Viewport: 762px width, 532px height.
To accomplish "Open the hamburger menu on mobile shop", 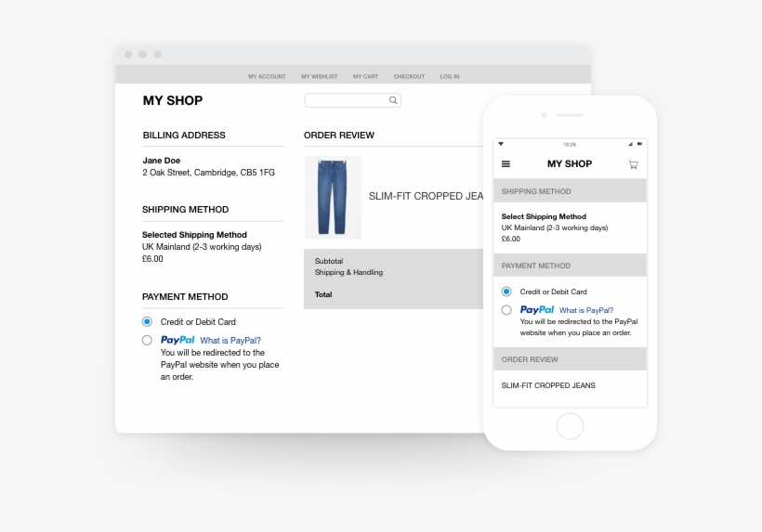I will coord(506,164).
